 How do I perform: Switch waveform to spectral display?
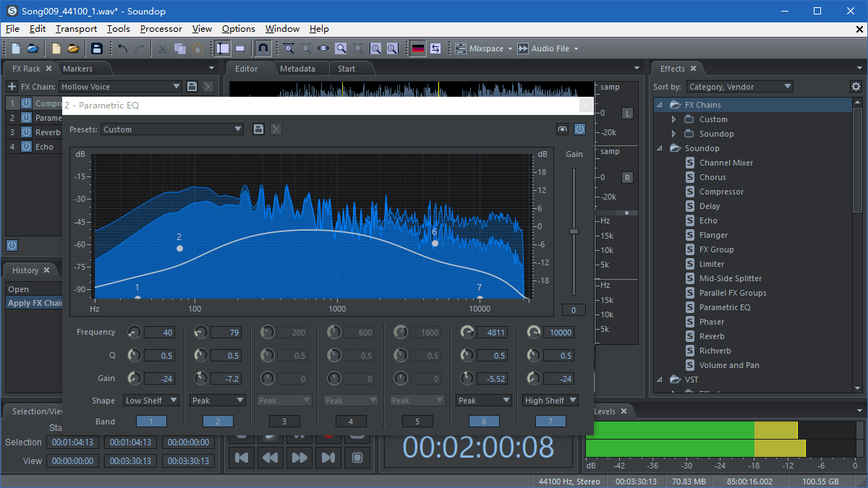[418, 48]
